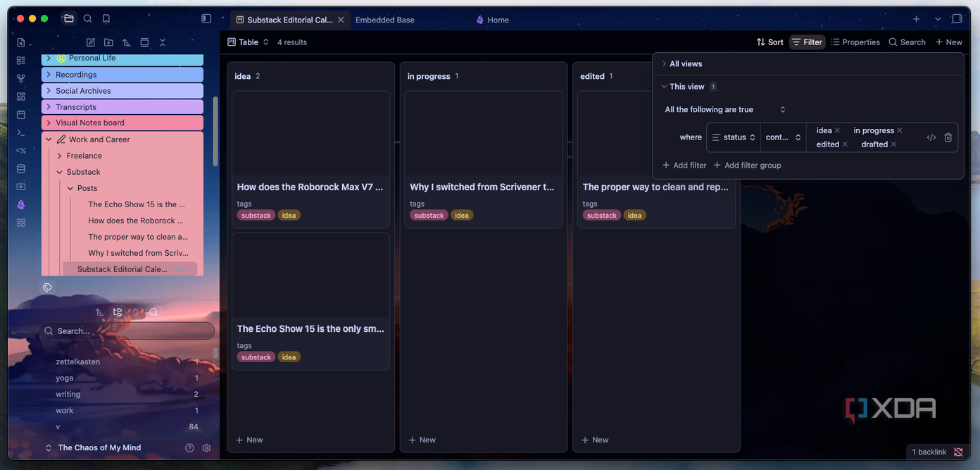The width and height of the screenshot is (980, 470).
Task: Open settings gear icon
Action: [206, 447]
